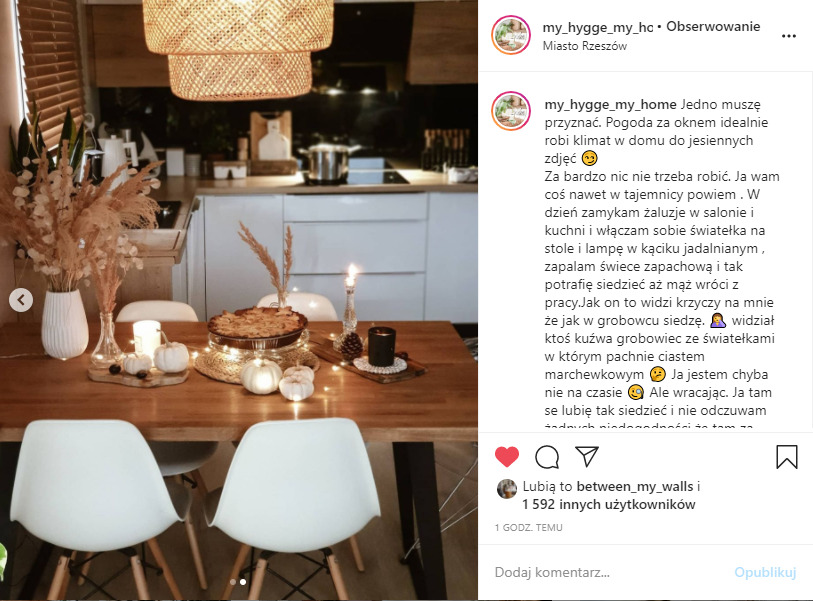
Task: Open between_my_walls profile link
Action: point(635,486)
